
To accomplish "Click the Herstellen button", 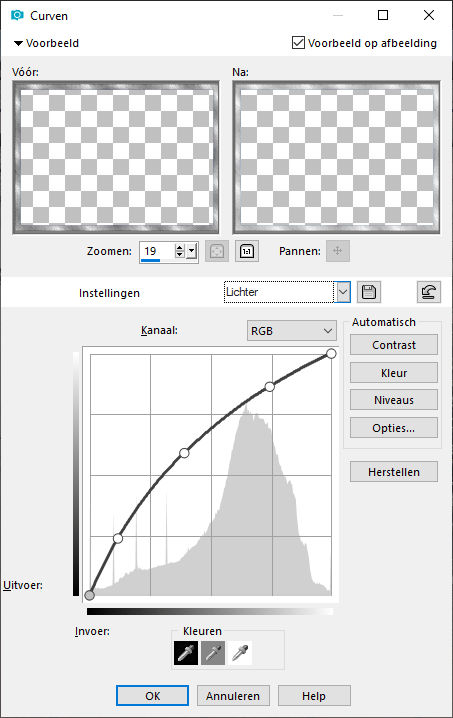I will click(x=394, y=472).
